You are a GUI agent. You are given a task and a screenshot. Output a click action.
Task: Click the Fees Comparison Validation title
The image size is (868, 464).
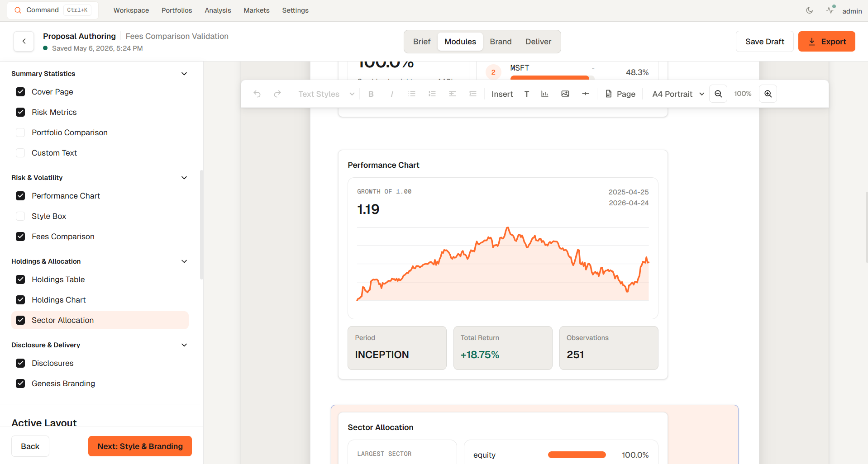point(177,36)
